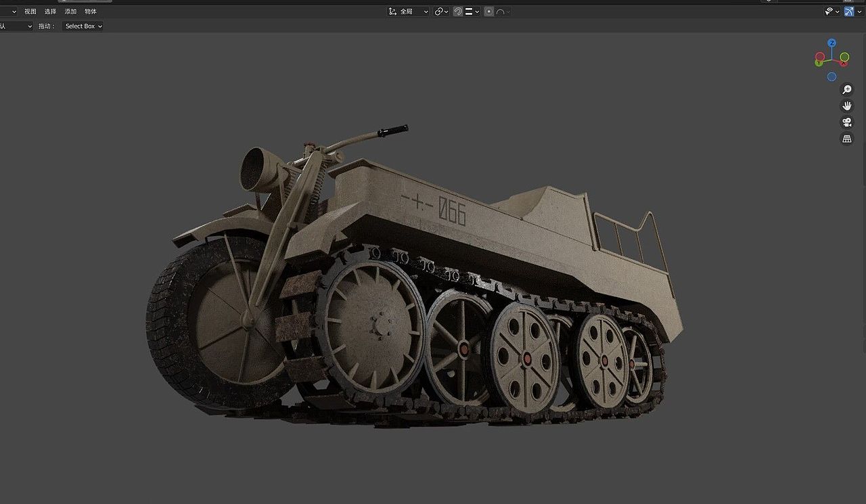This screenshot has height=504, width=866.
Task: Select the Zoom magnifier icon in viewport sidebar
Action: click(x=846, y=89)
